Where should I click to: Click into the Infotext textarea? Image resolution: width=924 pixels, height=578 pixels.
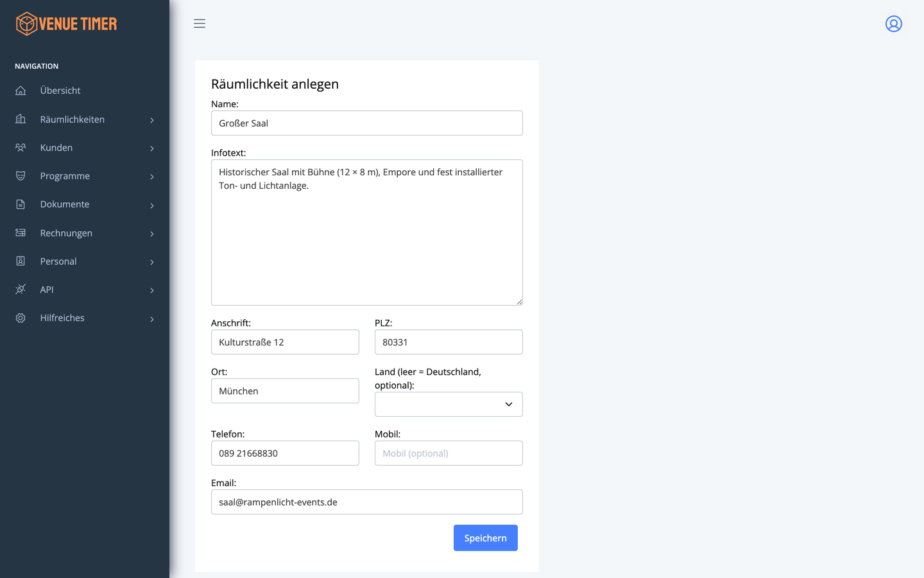tap(367, 232)
